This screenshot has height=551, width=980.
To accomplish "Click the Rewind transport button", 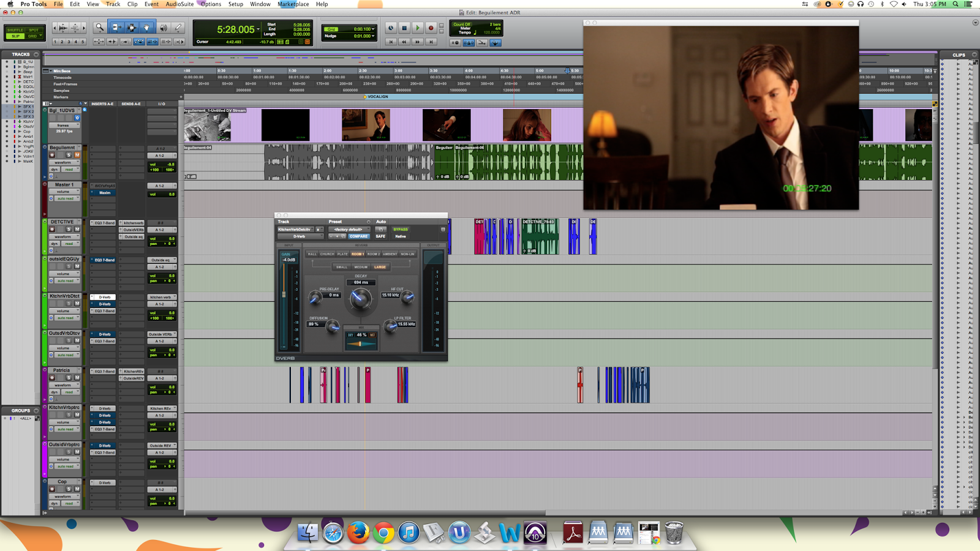I will coord(404,42).
